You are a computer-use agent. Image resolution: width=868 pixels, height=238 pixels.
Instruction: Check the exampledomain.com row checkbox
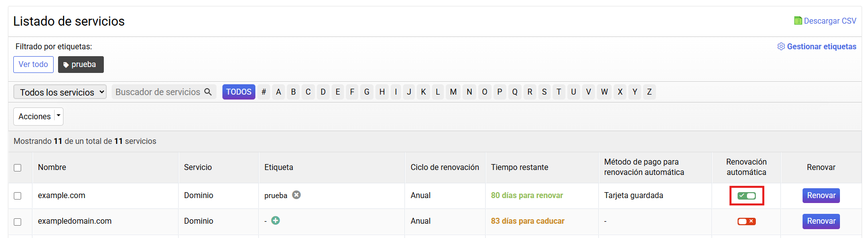coord(18,222)
